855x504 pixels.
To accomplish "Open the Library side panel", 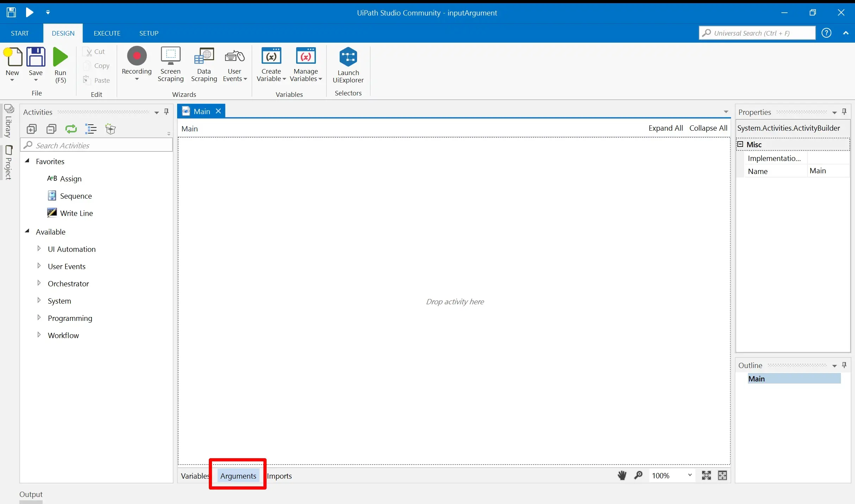I will pos(8,120).
